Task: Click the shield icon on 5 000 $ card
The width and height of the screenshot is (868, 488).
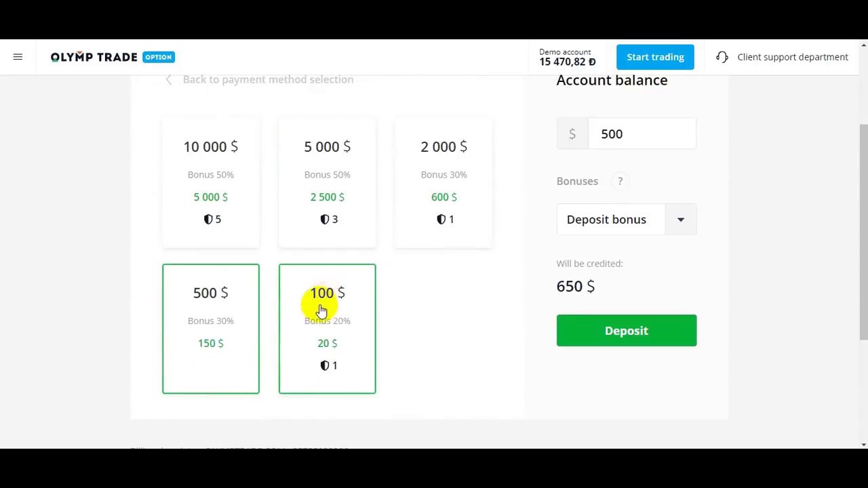Action: (325, 219)
